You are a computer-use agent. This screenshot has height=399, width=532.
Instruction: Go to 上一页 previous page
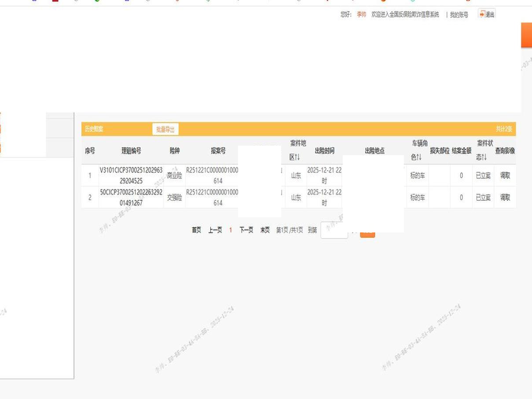[215, 230]
